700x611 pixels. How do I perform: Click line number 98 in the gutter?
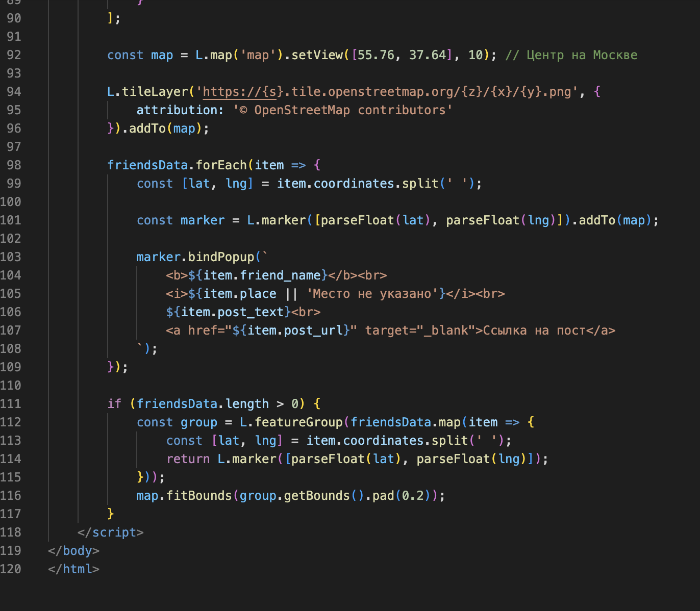click(x=14, y=165)
